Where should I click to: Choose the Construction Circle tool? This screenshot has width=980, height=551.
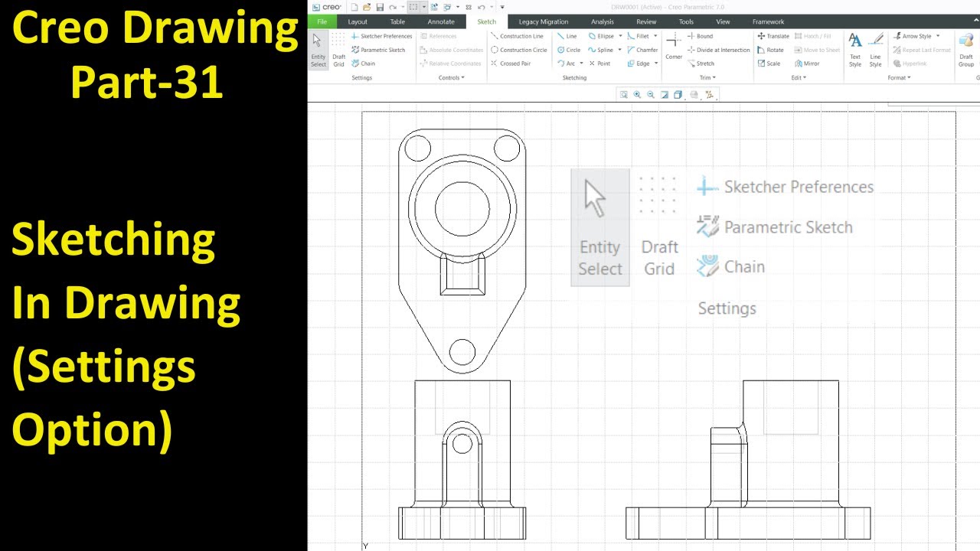point(518,50)
